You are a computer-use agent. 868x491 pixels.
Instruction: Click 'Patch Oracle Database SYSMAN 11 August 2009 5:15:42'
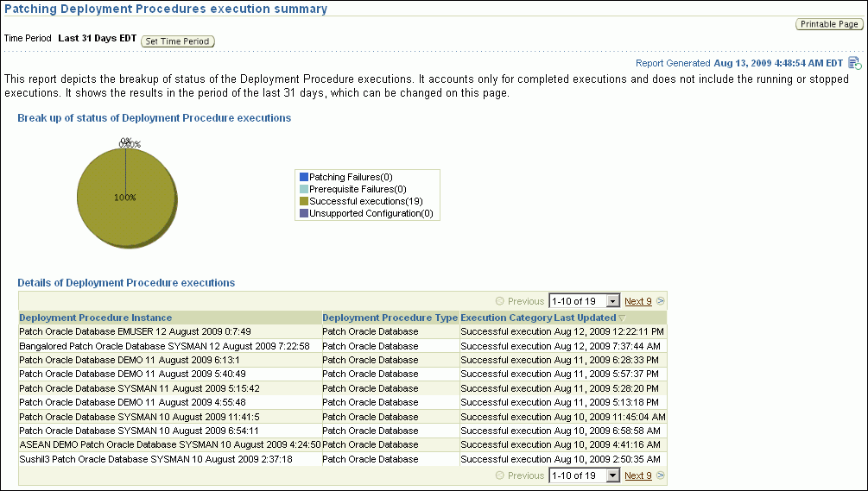click(x=140, y=388)
